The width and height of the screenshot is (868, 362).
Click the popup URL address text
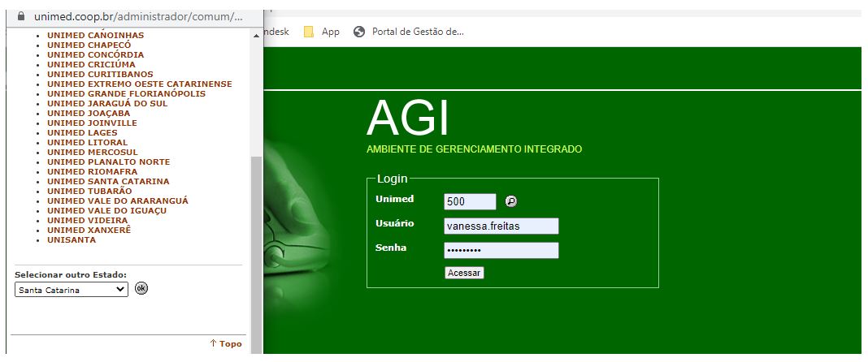point(138,16)
